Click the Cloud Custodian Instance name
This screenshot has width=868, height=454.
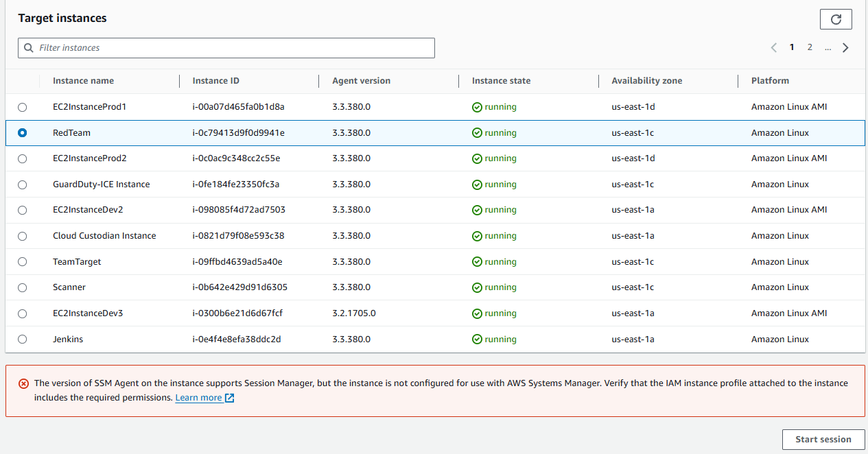104,236
